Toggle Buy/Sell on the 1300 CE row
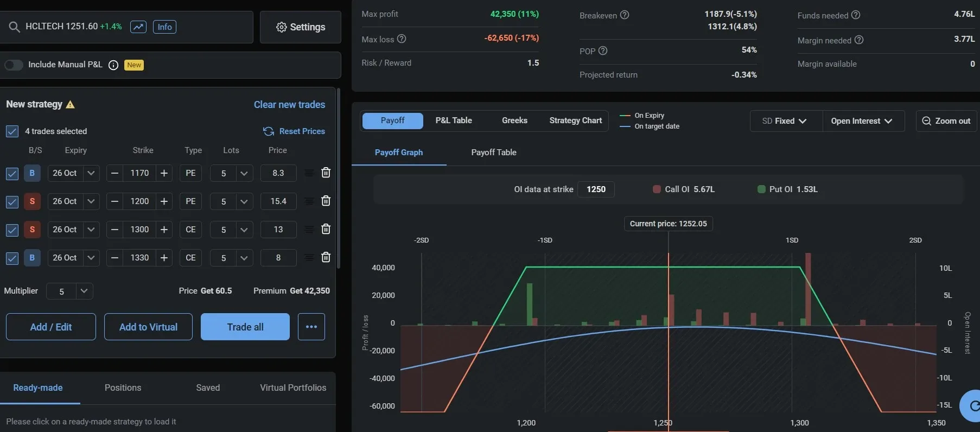The width and height of the screenshot is (980, 432). point(32,230)
